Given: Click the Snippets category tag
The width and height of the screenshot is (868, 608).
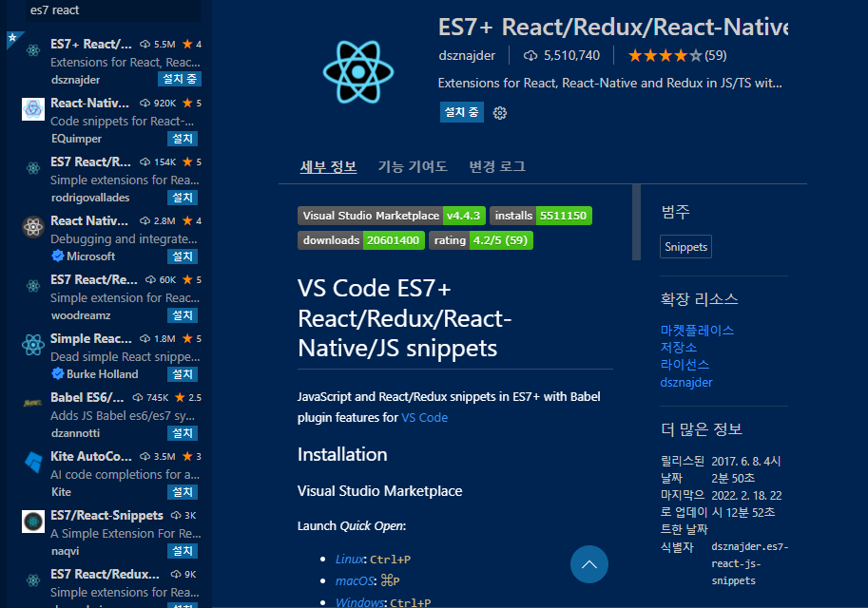Looking at the screenshot, I should coord(685,247).
